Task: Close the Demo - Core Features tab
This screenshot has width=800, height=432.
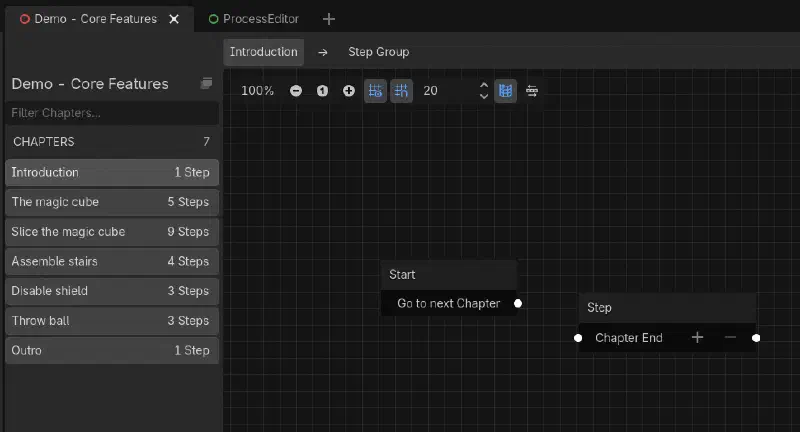Action: point(174,19)
